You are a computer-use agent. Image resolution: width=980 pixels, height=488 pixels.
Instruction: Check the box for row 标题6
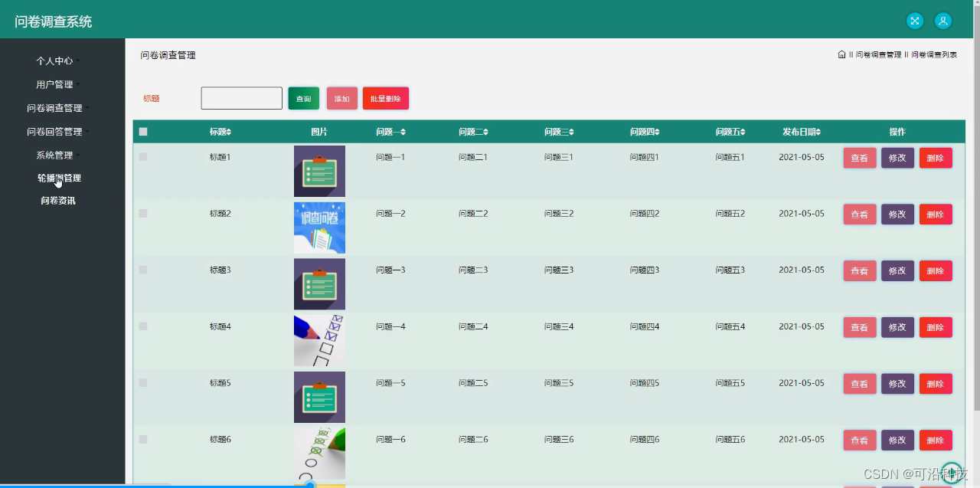point(143,439)
